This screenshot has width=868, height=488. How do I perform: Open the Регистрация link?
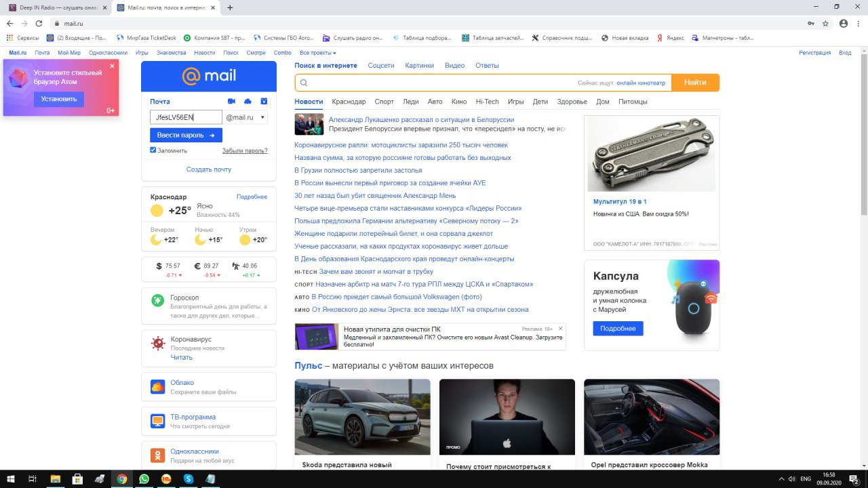tap(814, 53)
